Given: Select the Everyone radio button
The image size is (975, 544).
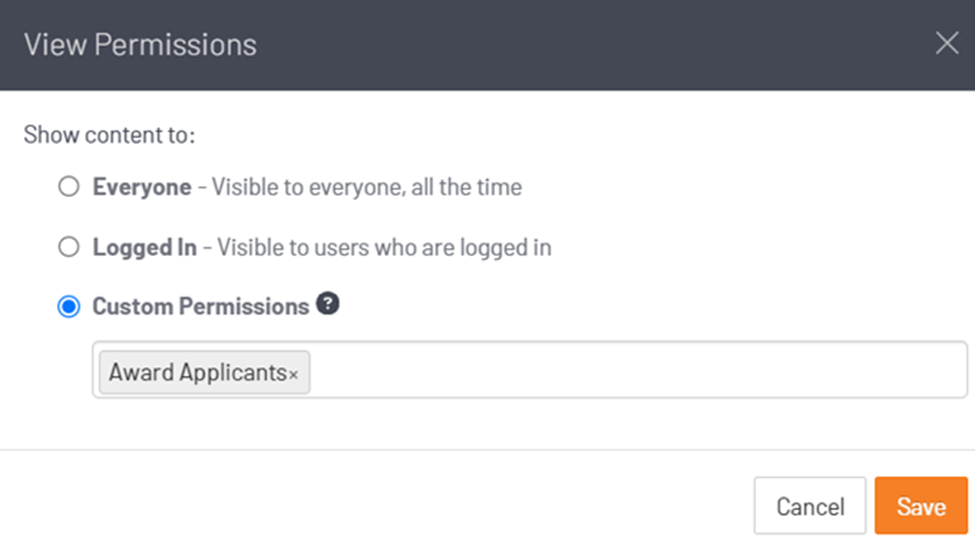Looking at the screenshot, I should (x=68, y=187).
